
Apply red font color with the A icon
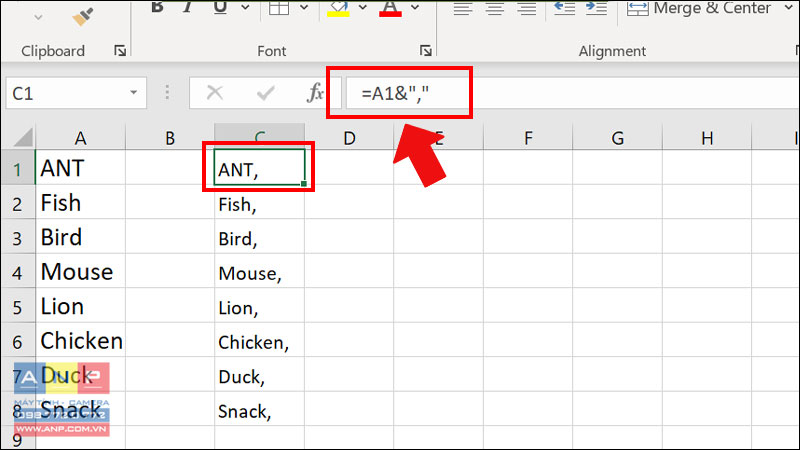click(x=390, y=9)
